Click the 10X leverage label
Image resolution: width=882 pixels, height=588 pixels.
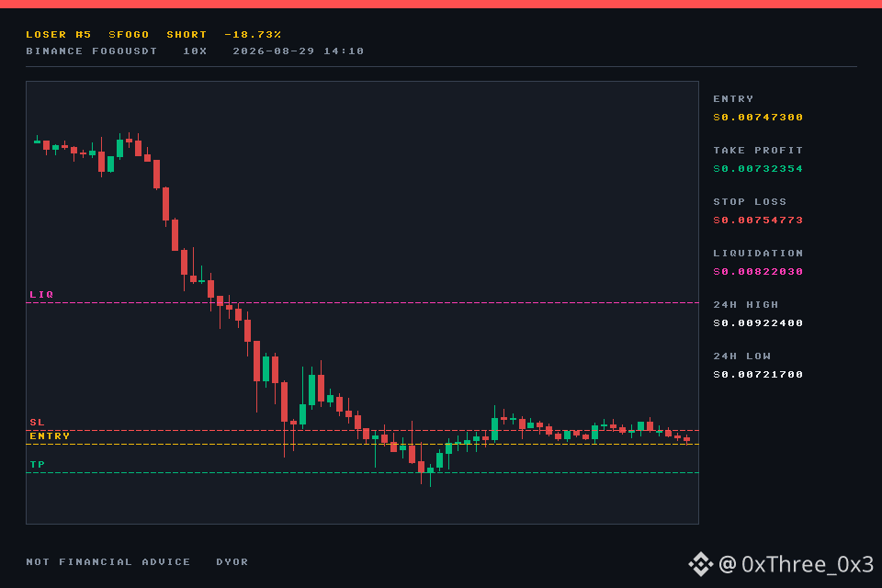[x=195, y=51]
